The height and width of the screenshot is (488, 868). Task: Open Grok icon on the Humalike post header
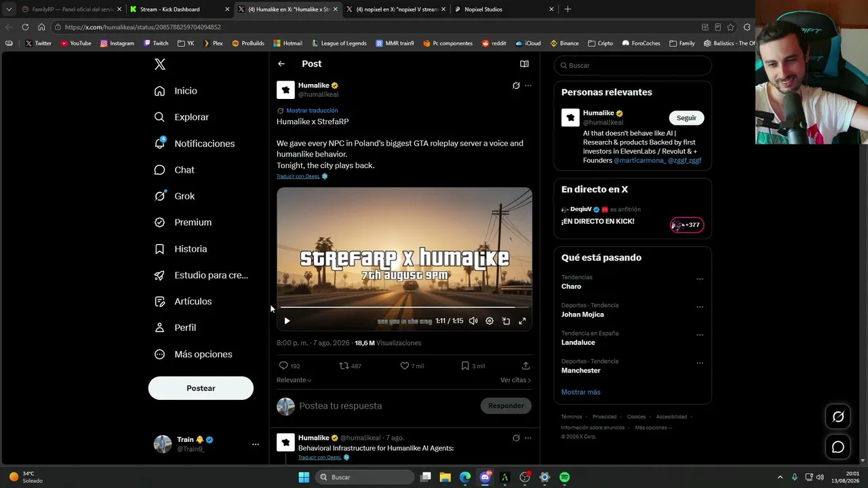516,85
